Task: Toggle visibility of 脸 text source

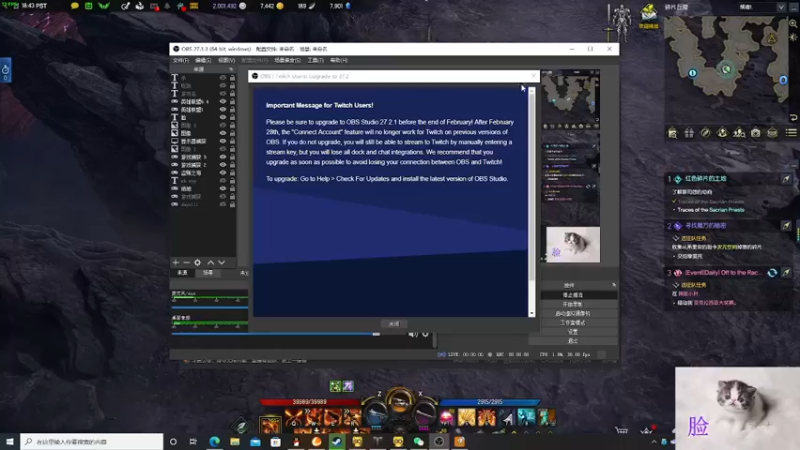Action: [x=222, y=117]
